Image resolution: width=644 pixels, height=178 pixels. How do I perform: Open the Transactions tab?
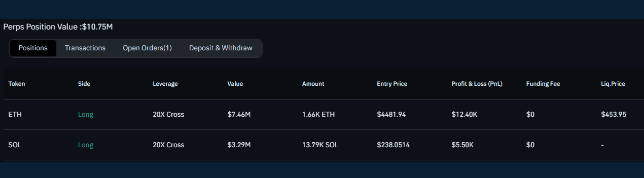[85, 48]
